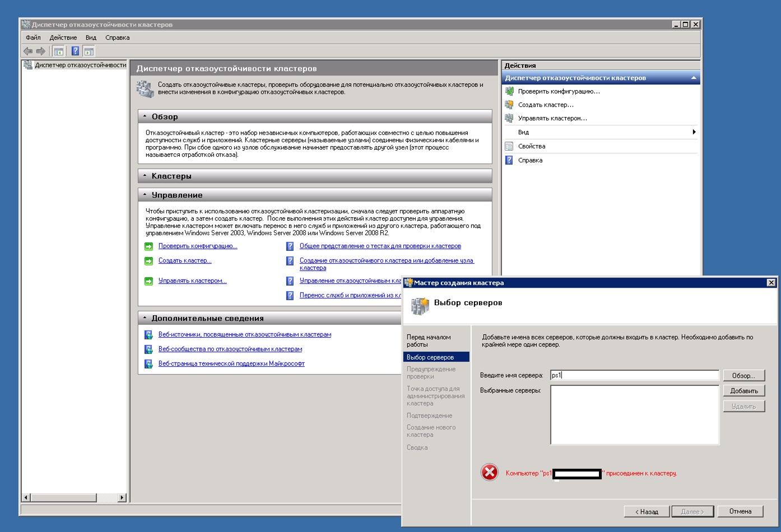Click the blue Help toolbar icon
781x532 pixels.
pos(75,52)
